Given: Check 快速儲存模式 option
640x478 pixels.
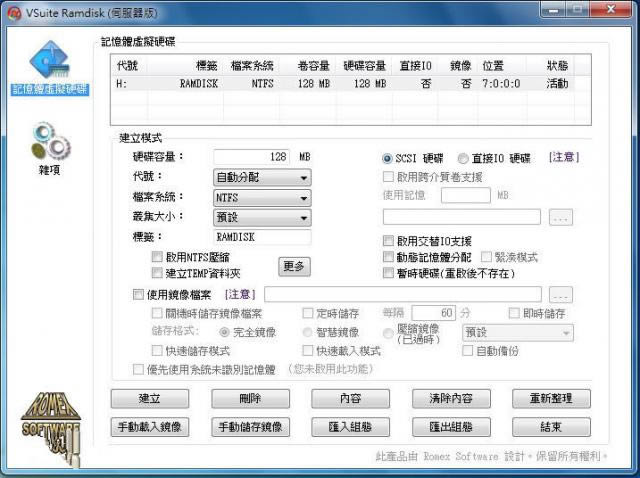Looking at the screenshot, I should pos(157,350).
